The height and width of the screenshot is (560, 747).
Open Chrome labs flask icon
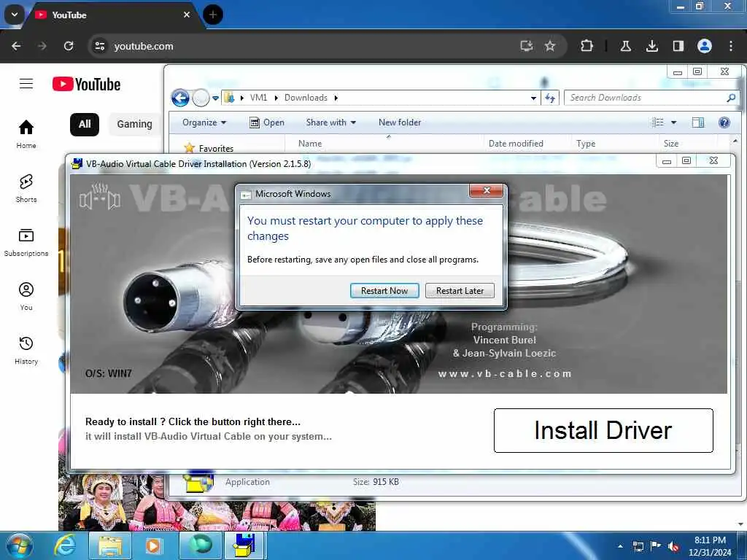click(625, 46)
